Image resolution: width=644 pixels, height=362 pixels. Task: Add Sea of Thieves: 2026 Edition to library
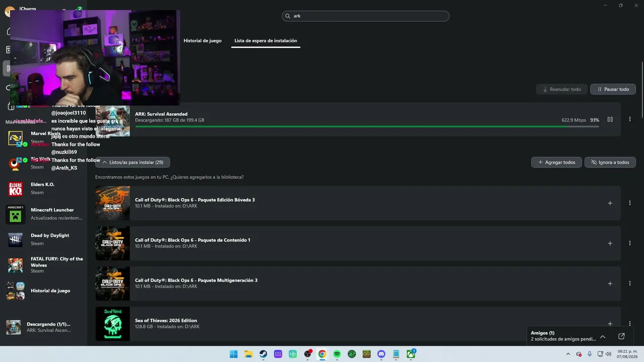(610, 324)
